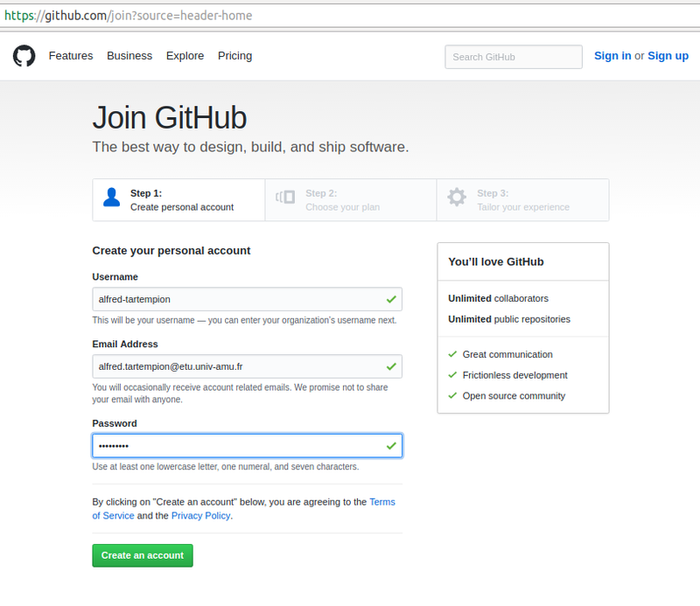Open the Business menu item

pyautogui.click(x=129, y=56)
